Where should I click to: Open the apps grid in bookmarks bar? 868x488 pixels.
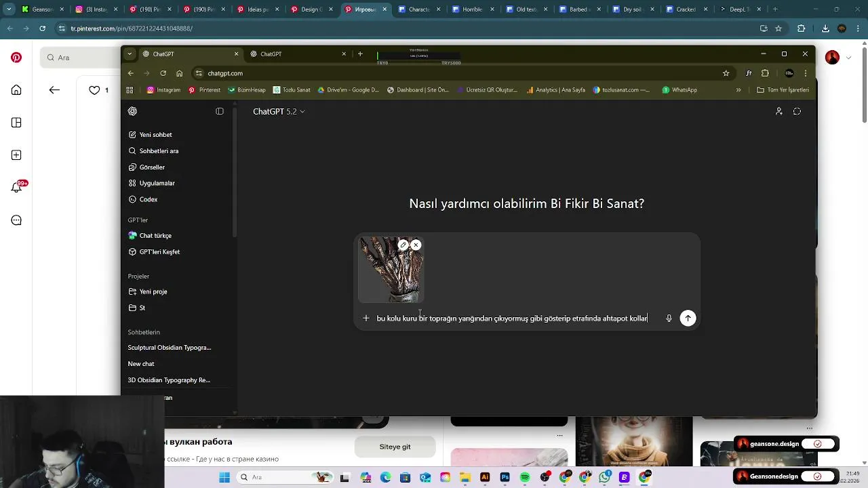(x=130, y=89)
